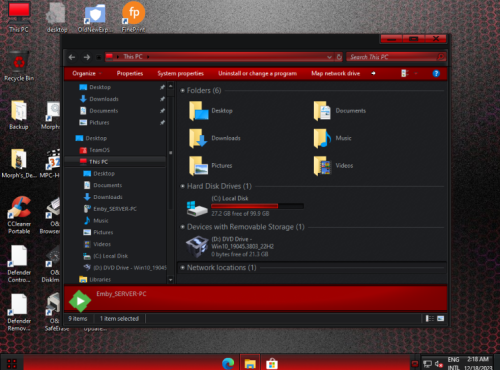Select Emby_SERVER-PC in navigation pane

(110, 209)
